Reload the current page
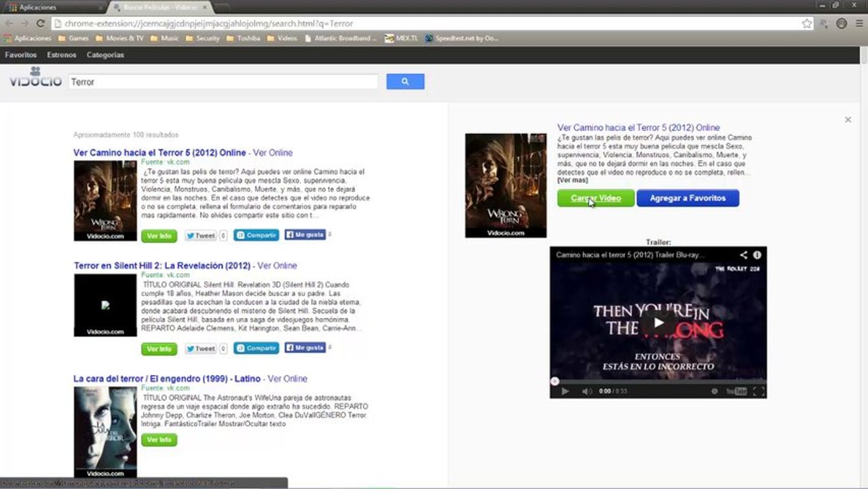868x489 pixels. coord(41,23)
